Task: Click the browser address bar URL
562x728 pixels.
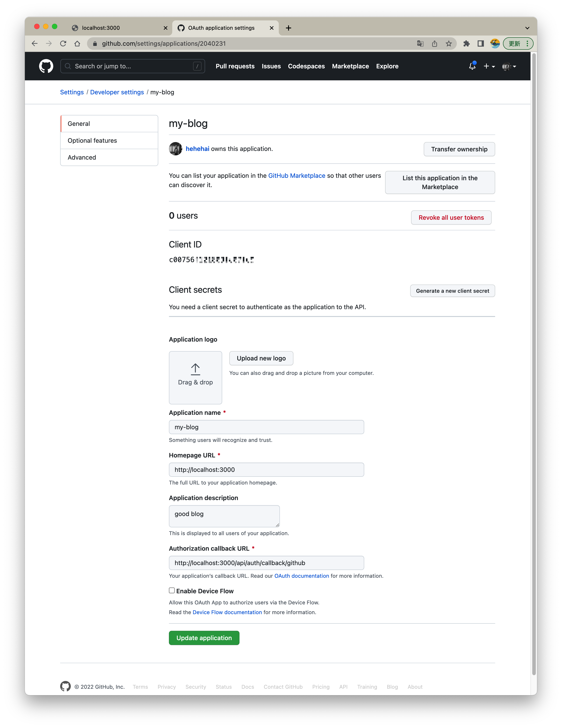Action: click(164, 44)
